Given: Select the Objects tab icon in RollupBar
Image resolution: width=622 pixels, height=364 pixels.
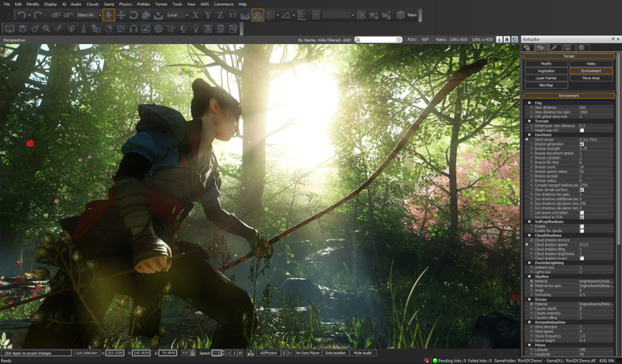Looking at the screenshot, I should tap(527, 47).
